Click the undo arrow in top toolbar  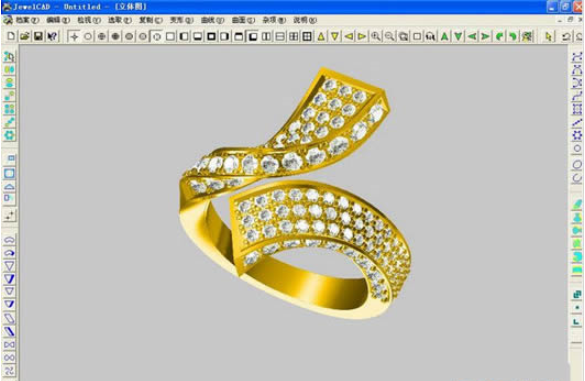(566, 36)
